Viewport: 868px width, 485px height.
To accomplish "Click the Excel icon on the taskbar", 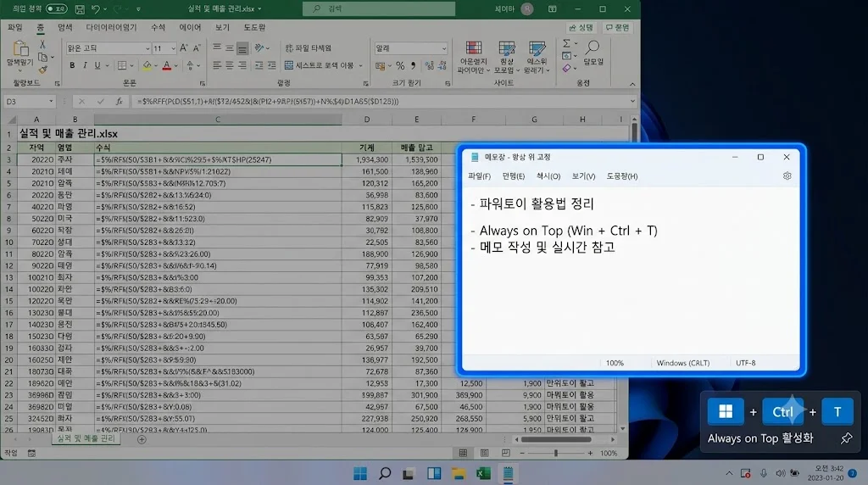I will point(483,473).
